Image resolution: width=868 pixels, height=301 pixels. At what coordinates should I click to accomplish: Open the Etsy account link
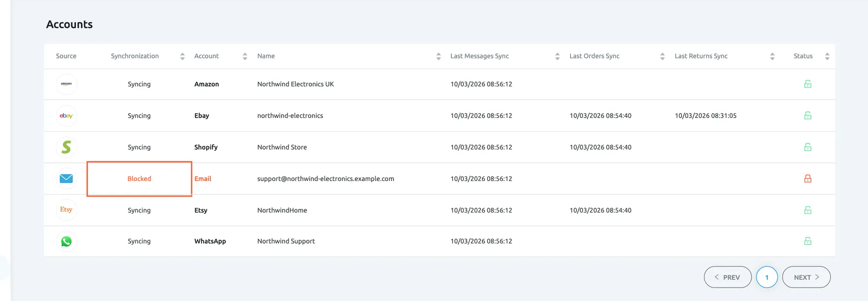(201, 210)
